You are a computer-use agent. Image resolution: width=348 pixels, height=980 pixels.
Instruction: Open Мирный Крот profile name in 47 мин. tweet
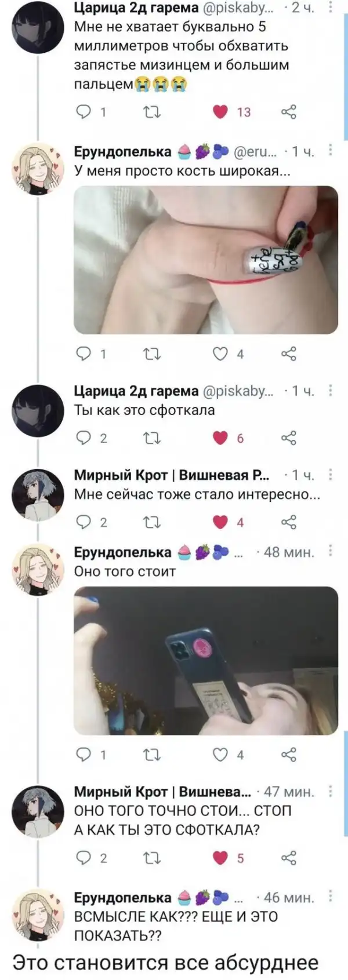click(x=162, y=791)
